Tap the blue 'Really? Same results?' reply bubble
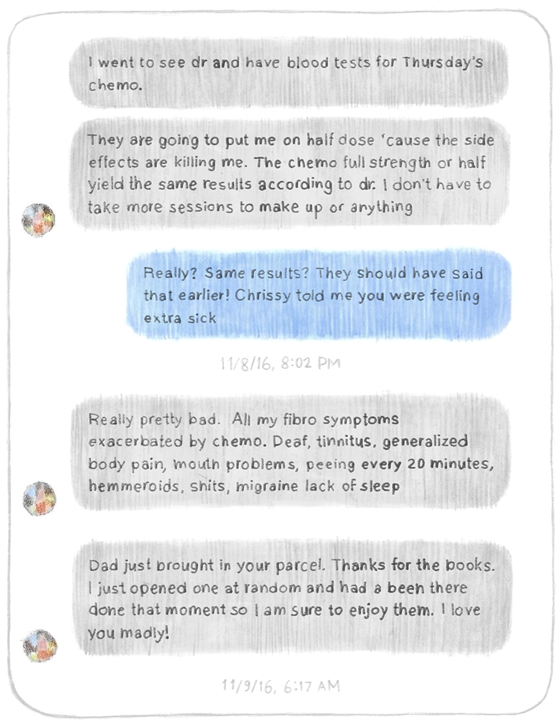560x728 pixels. point(319,294)
